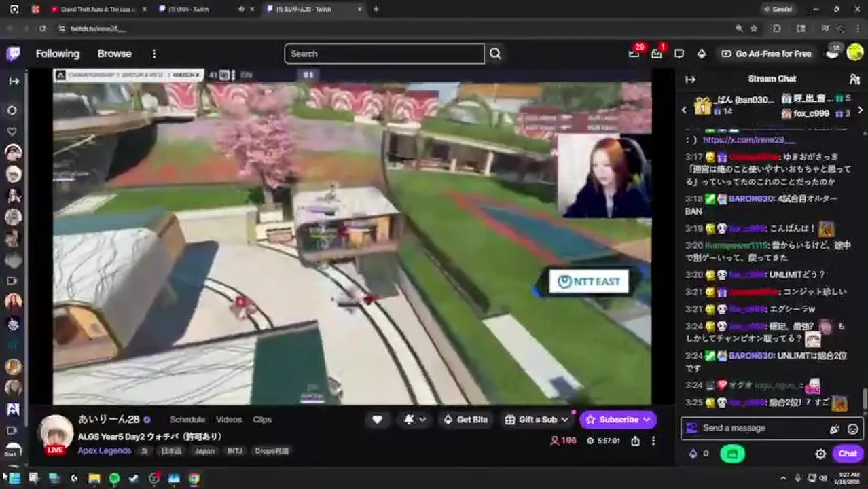Open Spotify from the taskbar
Screen dimensions: 868x489
click(114, 478)
